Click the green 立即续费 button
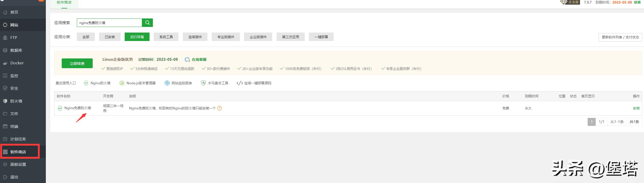Image resolution: width=644 pixels, height=183 pixels. pos(77,63)
